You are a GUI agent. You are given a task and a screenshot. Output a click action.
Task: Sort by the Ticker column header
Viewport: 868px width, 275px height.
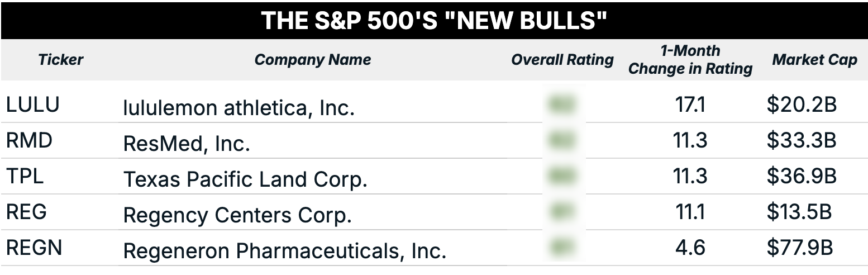[x=60, y=60]
